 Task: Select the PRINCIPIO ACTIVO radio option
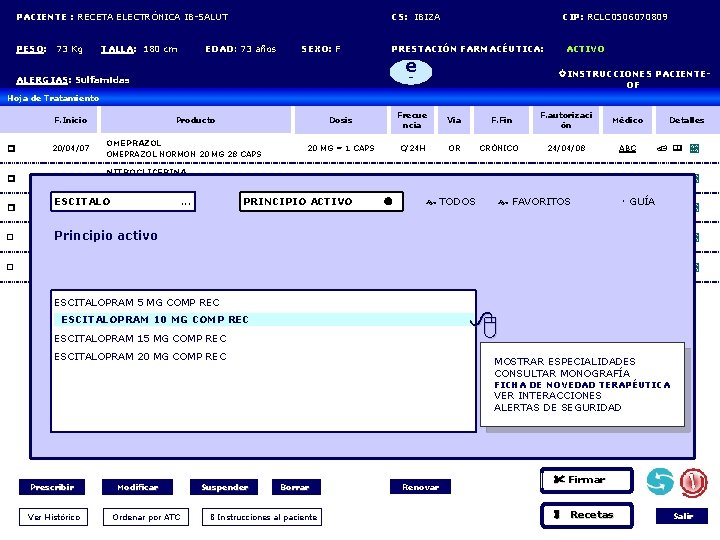pyautogui.click(x=388, y=201)
